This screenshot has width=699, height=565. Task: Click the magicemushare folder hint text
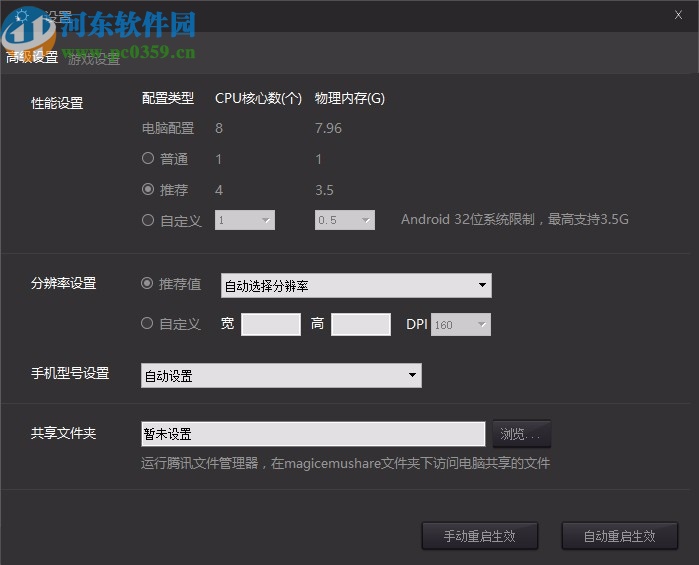pos(345,463)
